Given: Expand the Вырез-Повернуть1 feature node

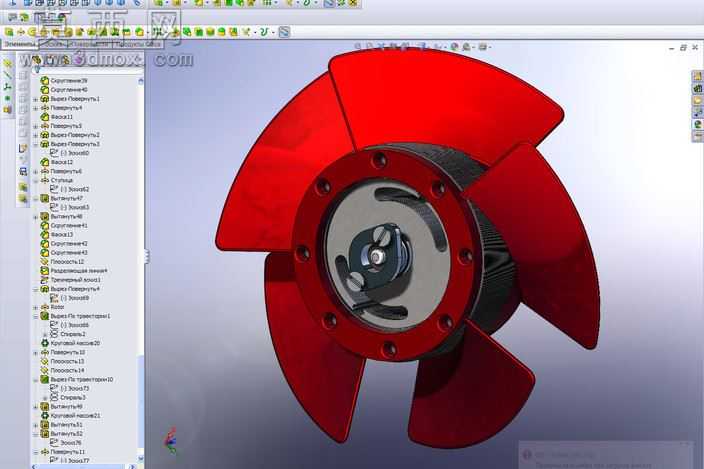Looking at the screenshot, I should click(36, 99).
